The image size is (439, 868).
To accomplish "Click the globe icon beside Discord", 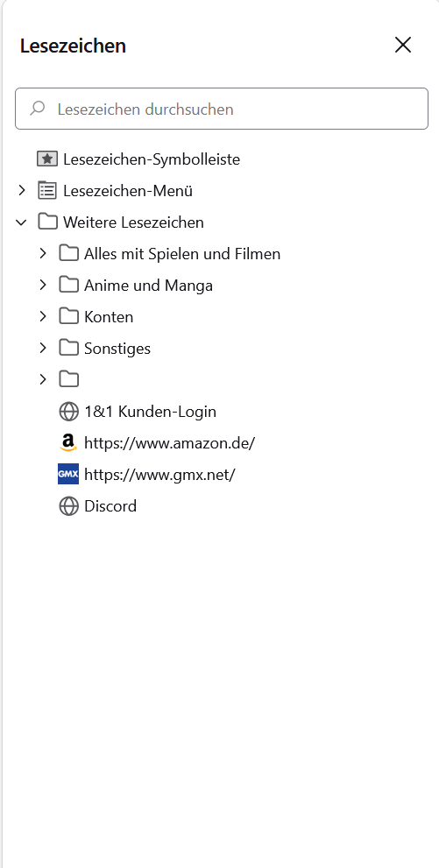I will coord(68,506).
